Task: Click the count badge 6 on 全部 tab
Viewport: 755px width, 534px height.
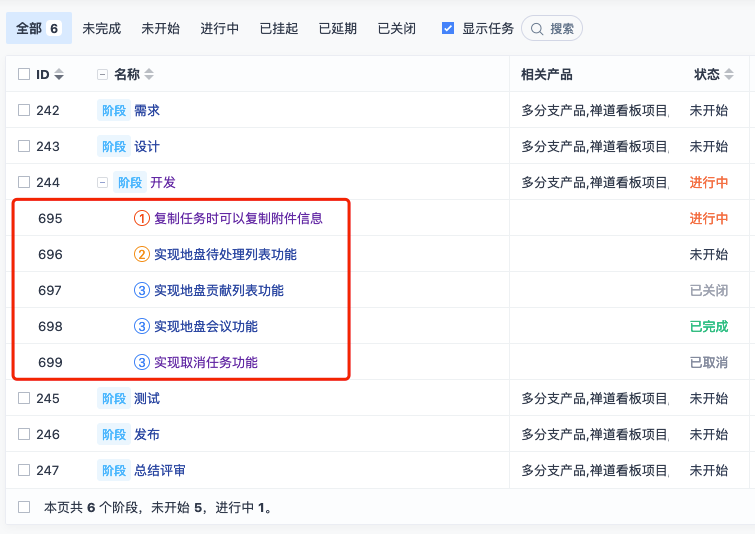Action: (x=54, y=28)
